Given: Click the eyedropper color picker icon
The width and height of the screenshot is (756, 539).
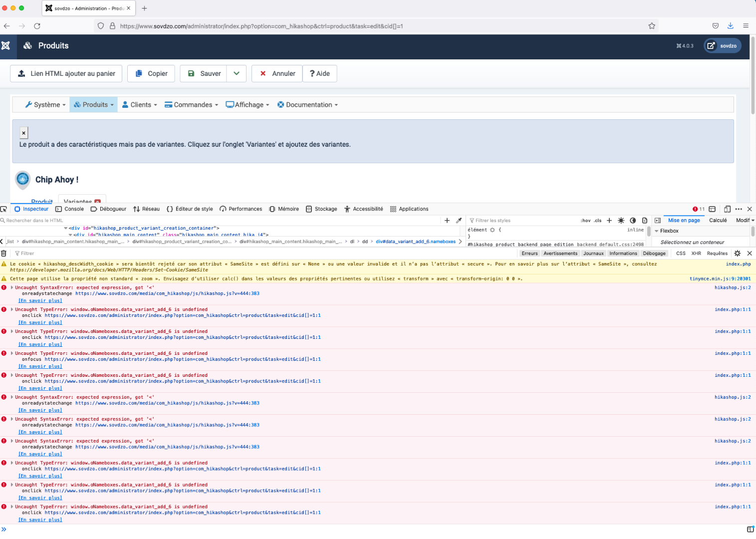Looking at the screenshot, I should point(459,221).
